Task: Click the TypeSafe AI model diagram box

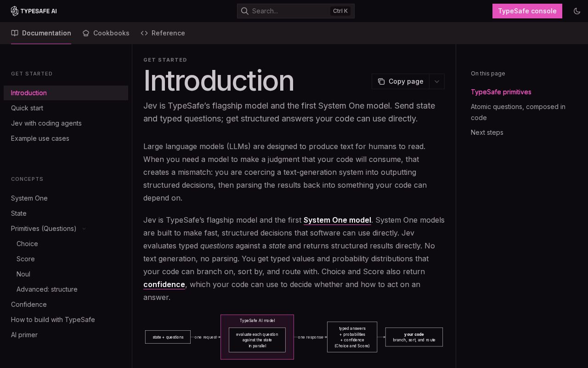Action: tap(257, 337)
